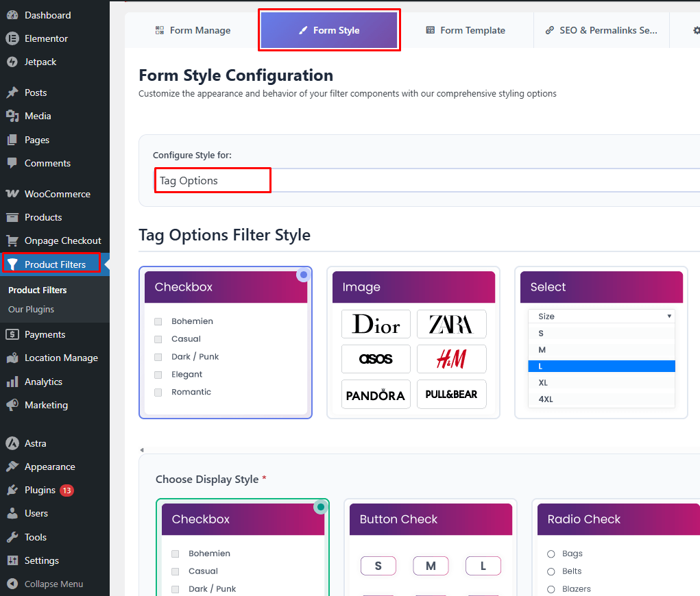Click the WooCommerce logo icon
Viewport: 700px width, 596px height.
pyautogui.click(x=12, y=194)
